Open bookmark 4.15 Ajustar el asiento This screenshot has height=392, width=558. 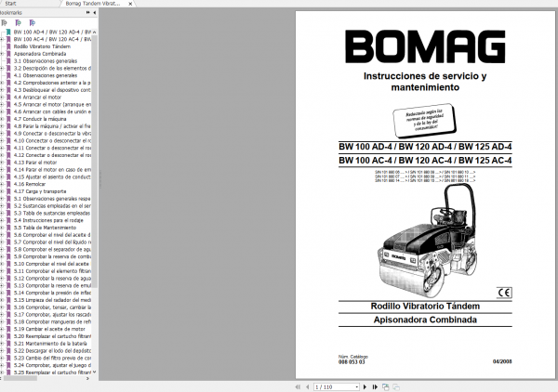click(52, 177)
